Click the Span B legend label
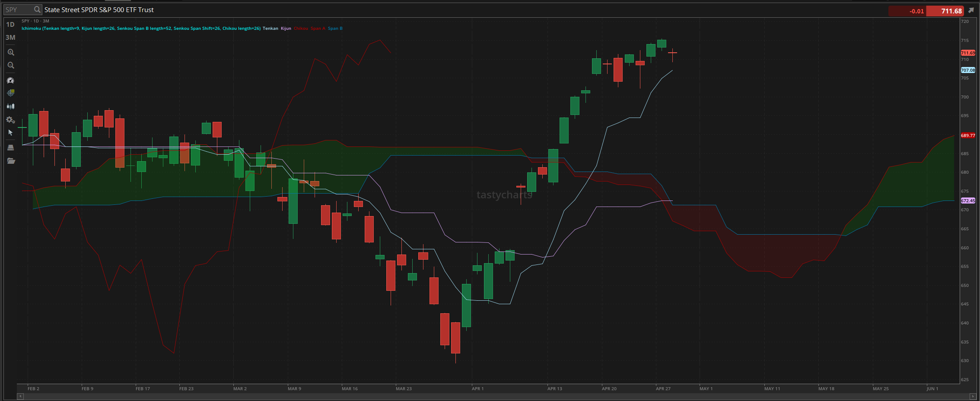The image size is (980, 401). pos(335,29)
